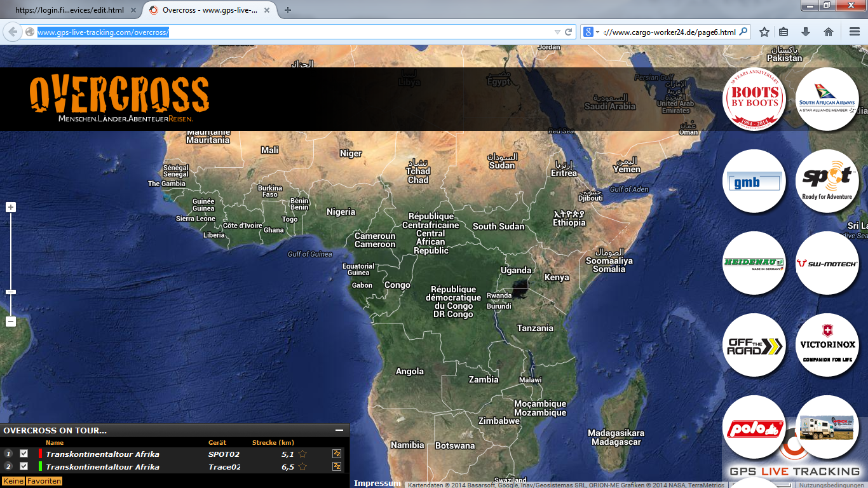This screenshot has width=868, height=488.
Task: Click the map zoom in plus button
Action: tap(10, 207)
